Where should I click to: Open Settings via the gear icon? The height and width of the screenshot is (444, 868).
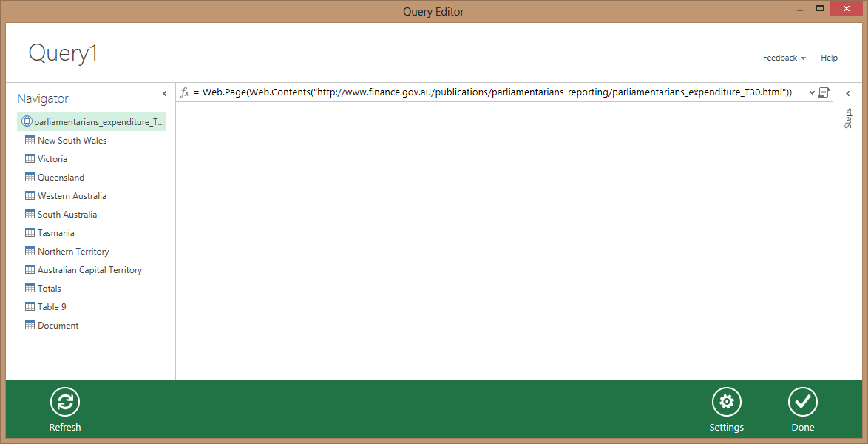(726, 402)
